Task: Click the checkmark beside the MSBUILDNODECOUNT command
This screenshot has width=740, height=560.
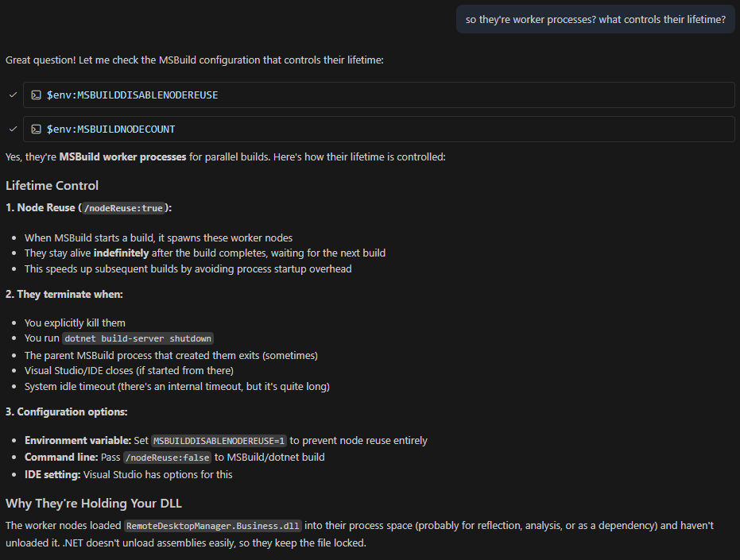Action: tap(13, 129)
